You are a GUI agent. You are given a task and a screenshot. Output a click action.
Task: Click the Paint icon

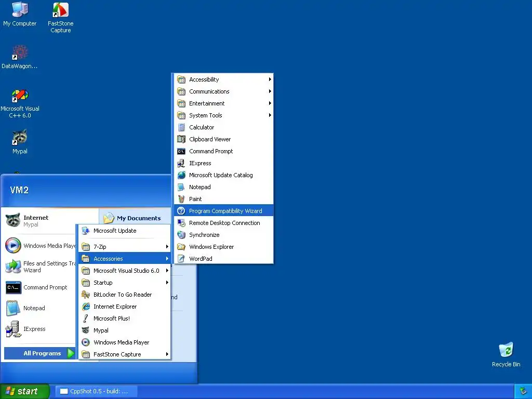tap(181, 199)
